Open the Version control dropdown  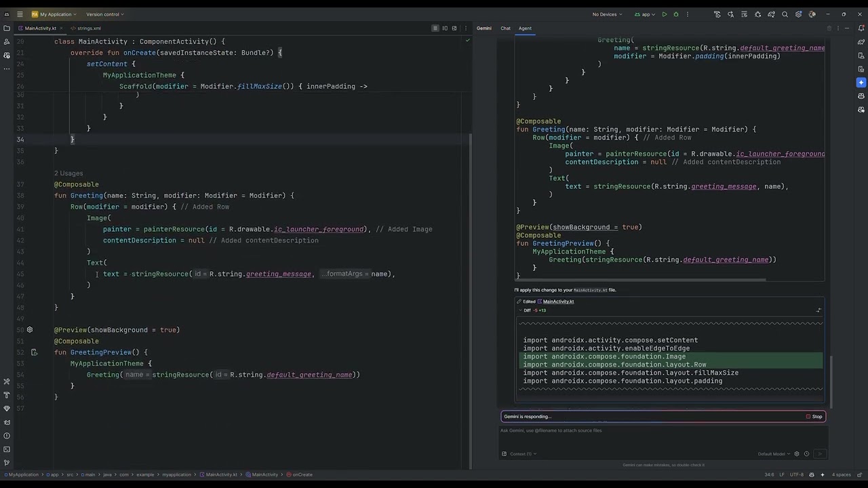click(104, 14)
